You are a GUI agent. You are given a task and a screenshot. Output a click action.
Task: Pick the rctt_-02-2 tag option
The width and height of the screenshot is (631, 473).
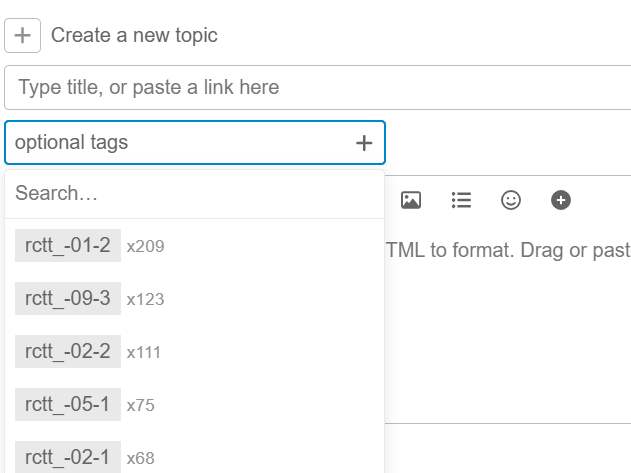[68, 352]
